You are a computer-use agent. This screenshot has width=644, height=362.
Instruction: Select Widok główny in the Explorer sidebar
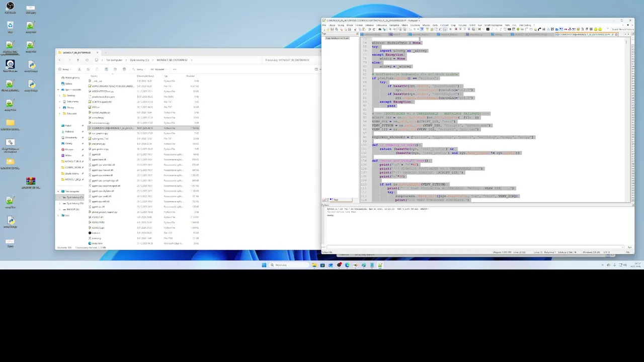coord(72,78)
